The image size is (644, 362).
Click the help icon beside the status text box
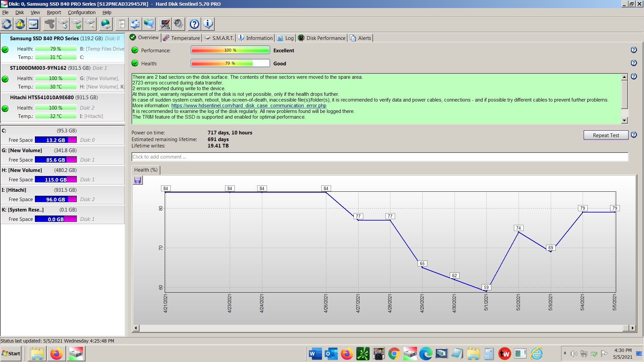click(x=634, y=76)
